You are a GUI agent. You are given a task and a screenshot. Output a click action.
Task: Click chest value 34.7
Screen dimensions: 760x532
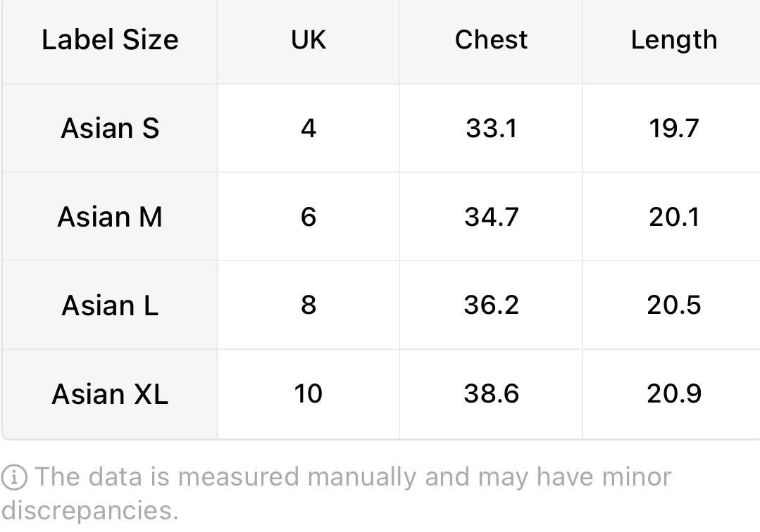tap(491, 217)
